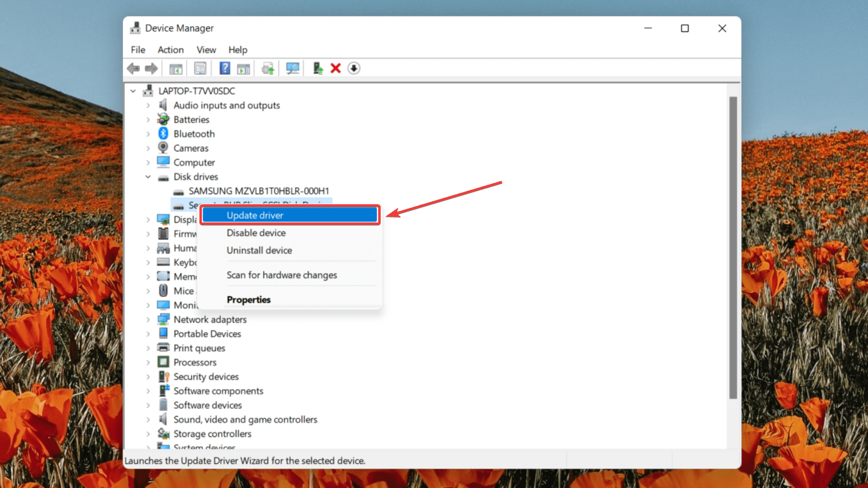Screen dimensions: 868x488
Task: Maximize the Device Manager window
Action: (685, 28)
